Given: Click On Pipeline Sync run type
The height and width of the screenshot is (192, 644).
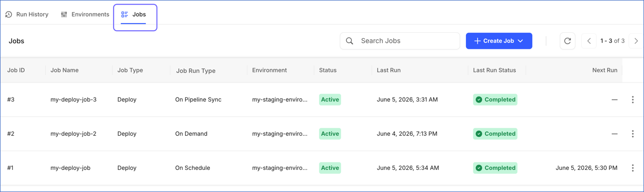Looking at the screenshot, I should point(198,100).
